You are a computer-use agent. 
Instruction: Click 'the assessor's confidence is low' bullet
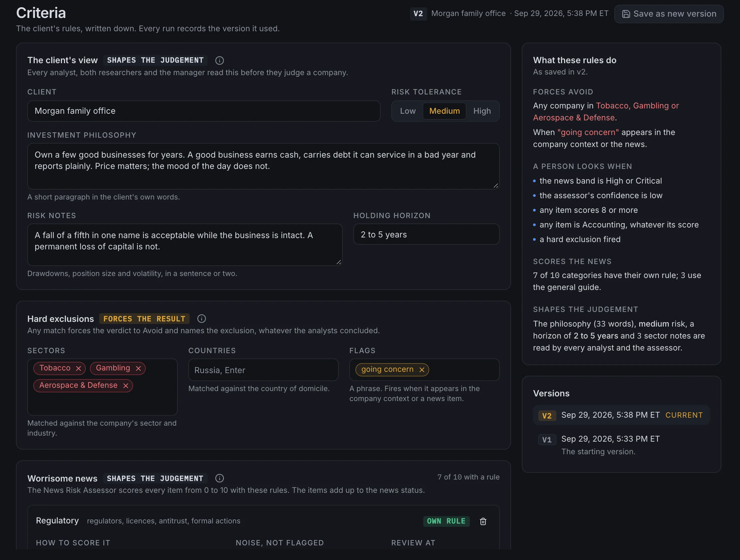(x=601, y=196)
